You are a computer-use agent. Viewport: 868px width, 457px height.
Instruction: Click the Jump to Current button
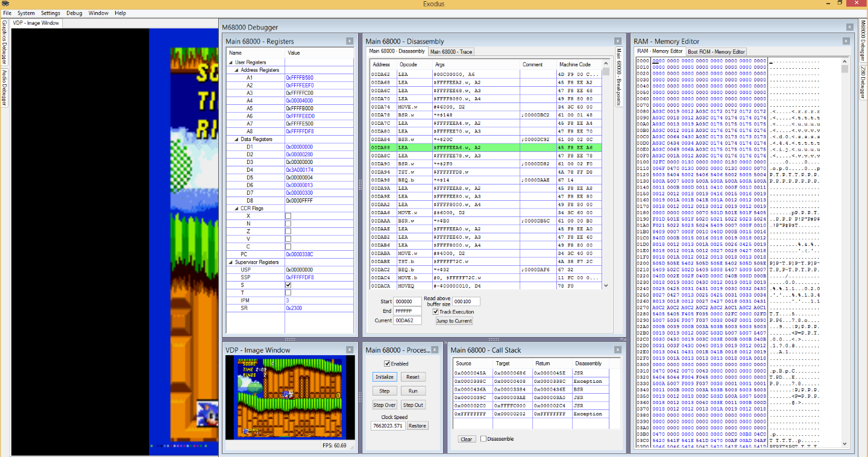(x=454, y=321)
